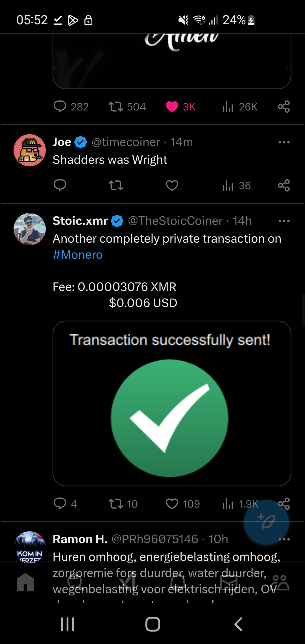Share the top tweet with 26K views
The width and height of the screenshot is (305, 644).
tap(284, 107)
